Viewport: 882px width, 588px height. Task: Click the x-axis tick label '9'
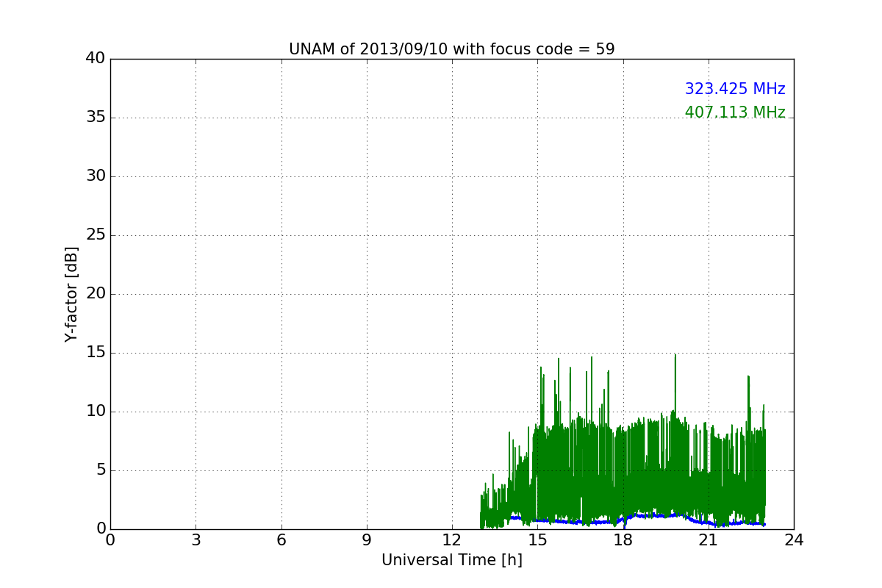pos(367,540)
